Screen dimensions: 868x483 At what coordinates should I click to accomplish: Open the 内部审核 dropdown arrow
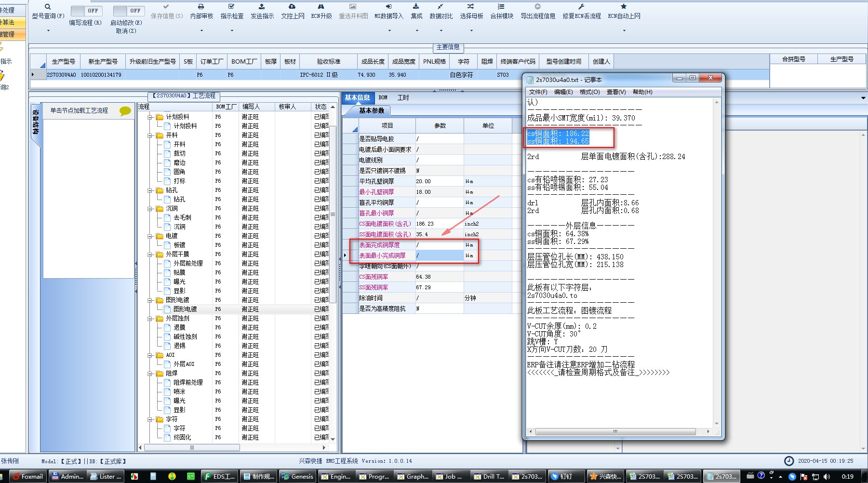click(x=201, y=31)
